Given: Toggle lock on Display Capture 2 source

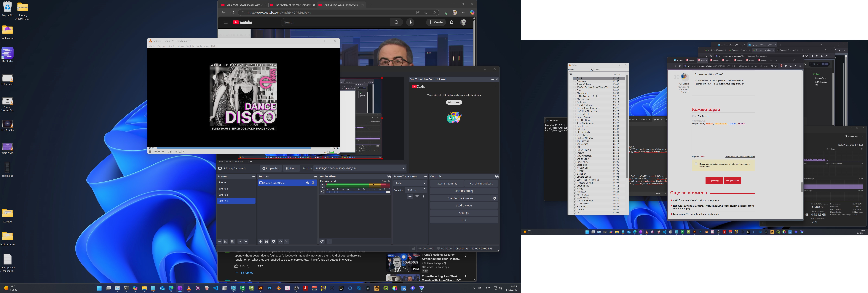Looking at the screenshot, I should click(313, 183).
